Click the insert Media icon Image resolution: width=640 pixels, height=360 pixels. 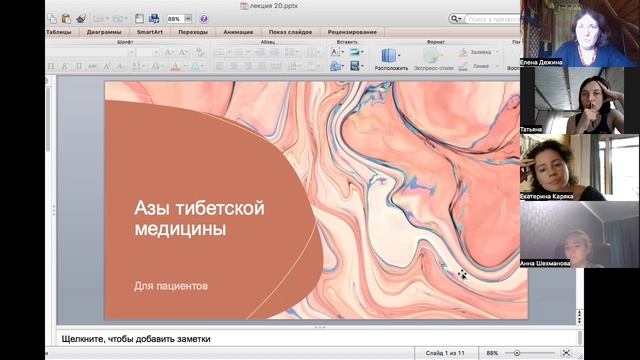coord(355,66)
